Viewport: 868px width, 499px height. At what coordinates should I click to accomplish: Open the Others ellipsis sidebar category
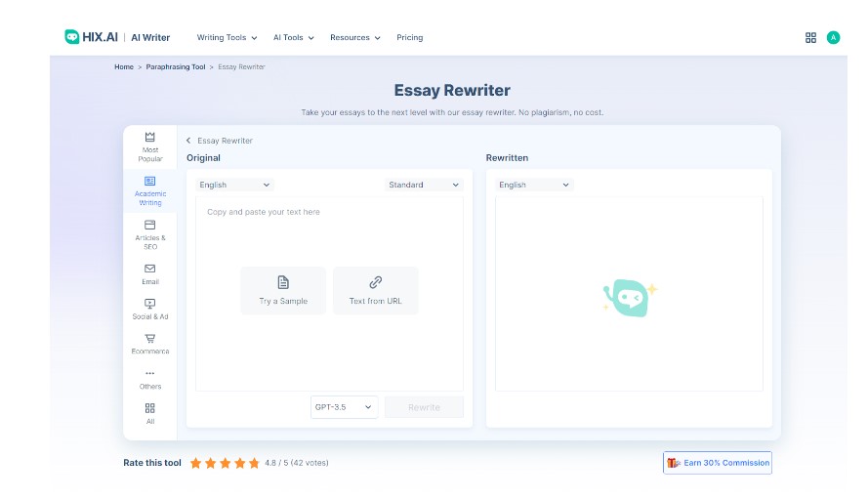(x=149, y=373)
